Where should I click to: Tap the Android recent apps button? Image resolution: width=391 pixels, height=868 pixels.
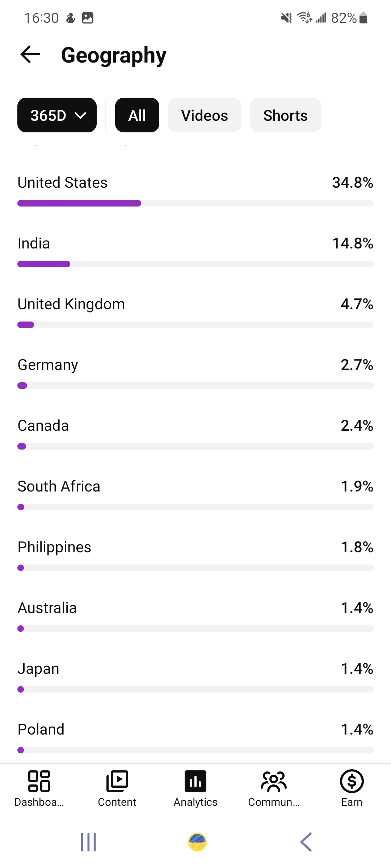pos(88,842)
